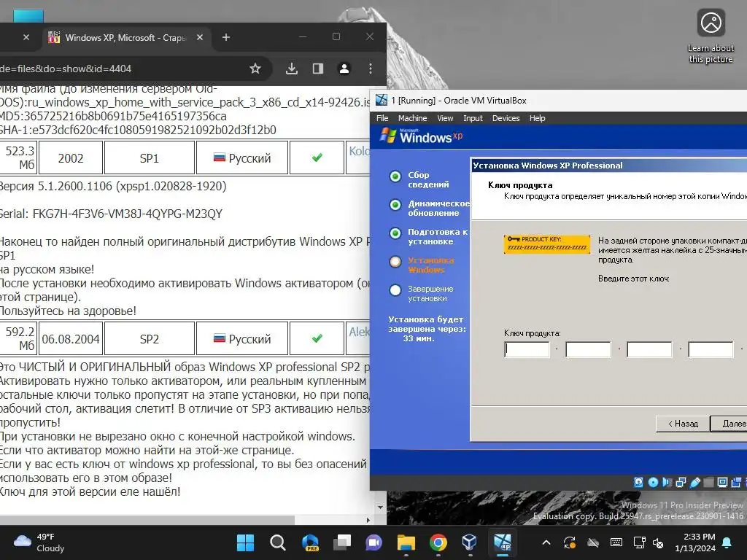Image resolution: width=747 pixels, height=560 pixels.
Task: Open VirtualBox View menu
Action: click(x=445, y=118)
